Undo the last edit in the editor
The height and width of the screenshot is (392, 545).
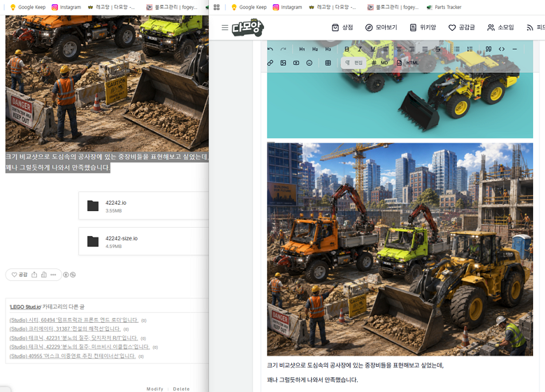pos(270,49)
